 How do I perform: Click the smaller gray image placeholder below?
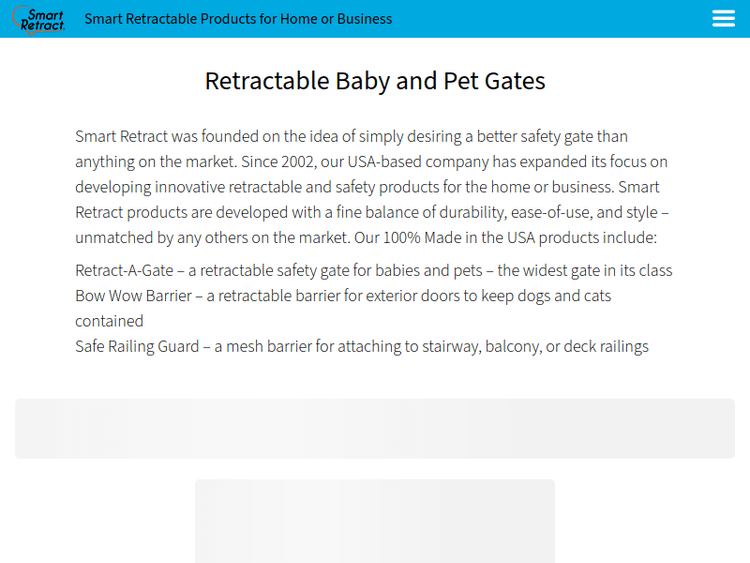point(375,520)
